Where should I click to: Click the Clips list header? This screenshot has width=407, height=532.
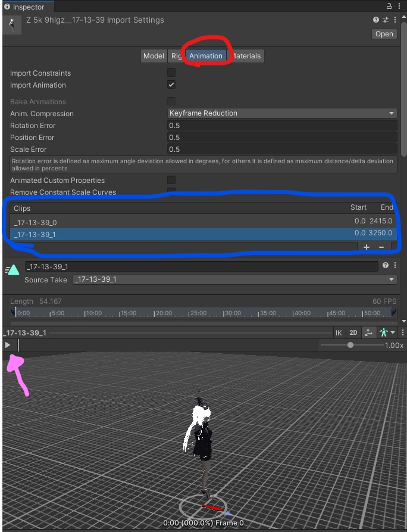coord(203,208)
